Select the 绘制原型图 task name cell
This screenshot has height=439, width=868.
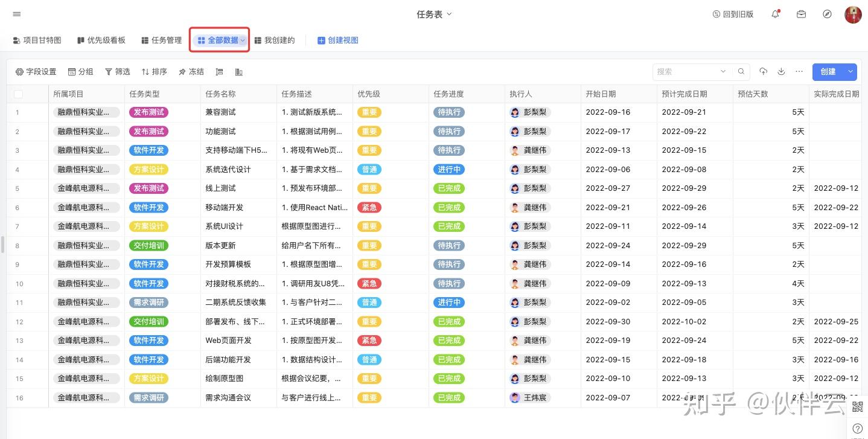click(238, 379)
